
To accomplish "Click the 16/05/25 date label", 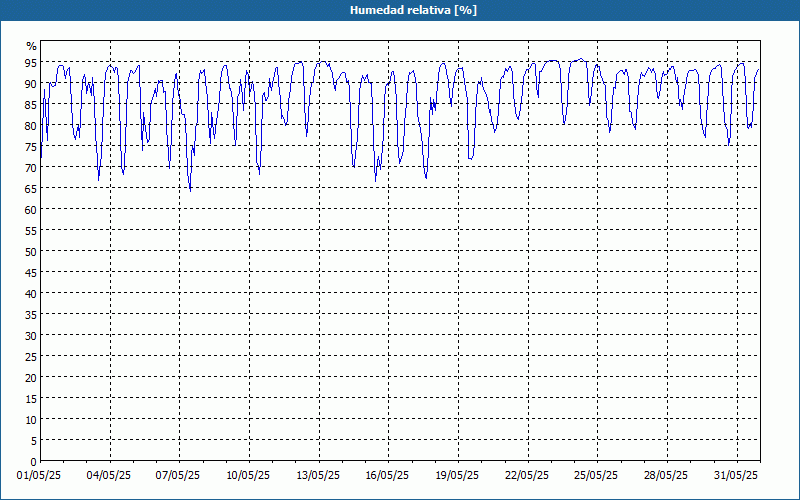I will tap(387, 476).
